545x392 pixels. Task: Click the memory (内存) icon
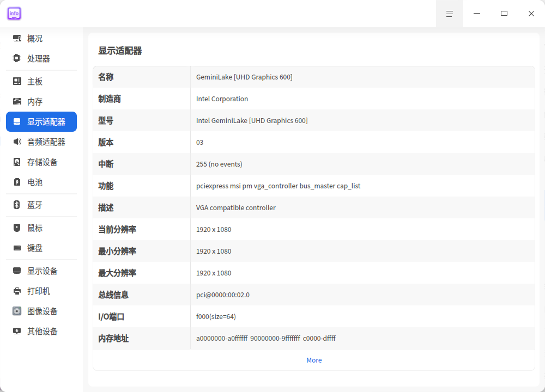(x=17, y=101)
